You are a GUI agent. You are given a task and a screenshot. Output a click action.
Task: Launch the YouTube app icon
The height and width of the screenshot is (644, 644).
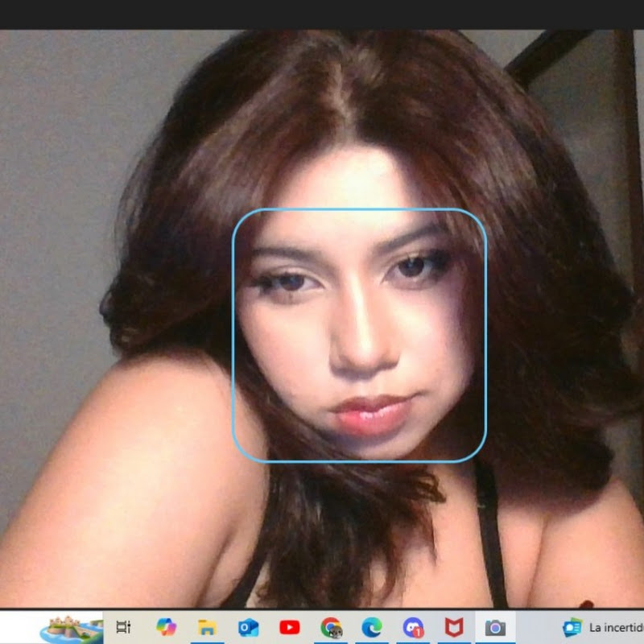point(289,627)
